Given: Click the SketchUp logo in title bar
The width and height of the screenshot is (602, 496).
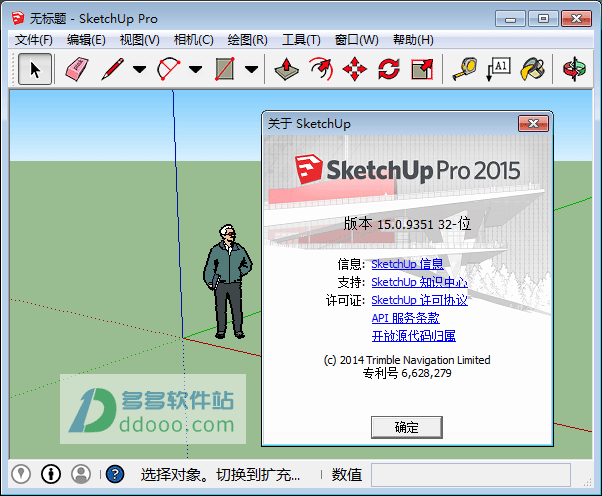Looking at the screenshot, I should coord(18,18).
